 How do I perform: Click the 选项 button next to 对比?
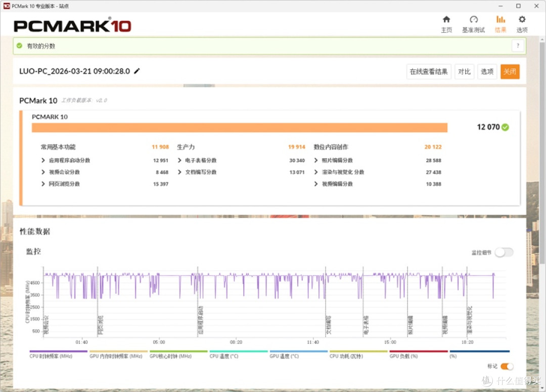coord(487,72)
